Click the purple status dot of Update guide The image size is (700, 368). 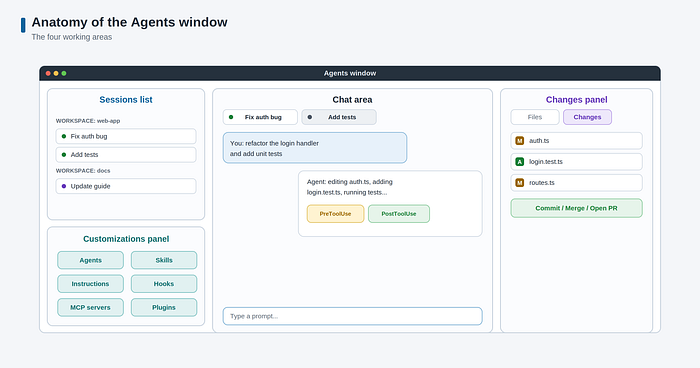(x=64, y=186)
